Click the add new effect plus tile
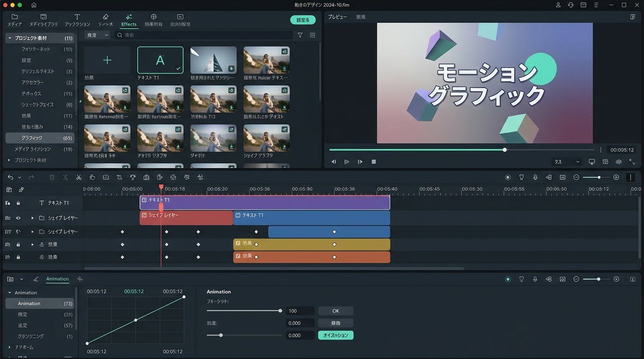Image resolution: width=644 pixels, height=359 pixels. pos(107,60)
